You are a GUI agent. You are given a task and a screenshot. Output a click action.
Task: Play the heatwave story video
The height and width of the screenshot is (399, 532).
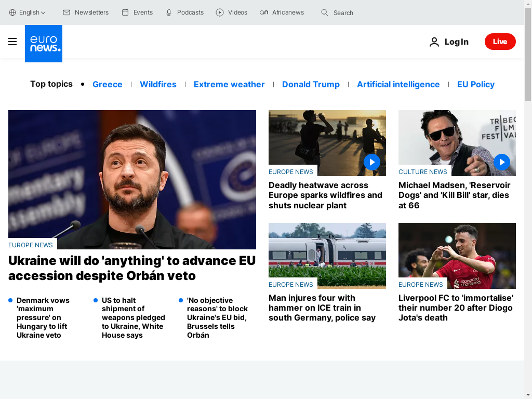(372, 162)
